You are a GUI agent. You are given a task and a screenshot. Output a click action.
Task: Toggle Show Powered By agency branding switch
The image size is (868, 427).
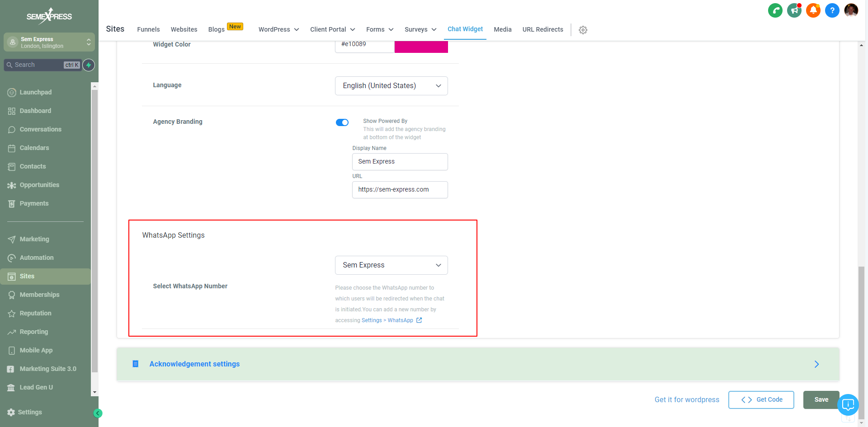coord(342,122)
